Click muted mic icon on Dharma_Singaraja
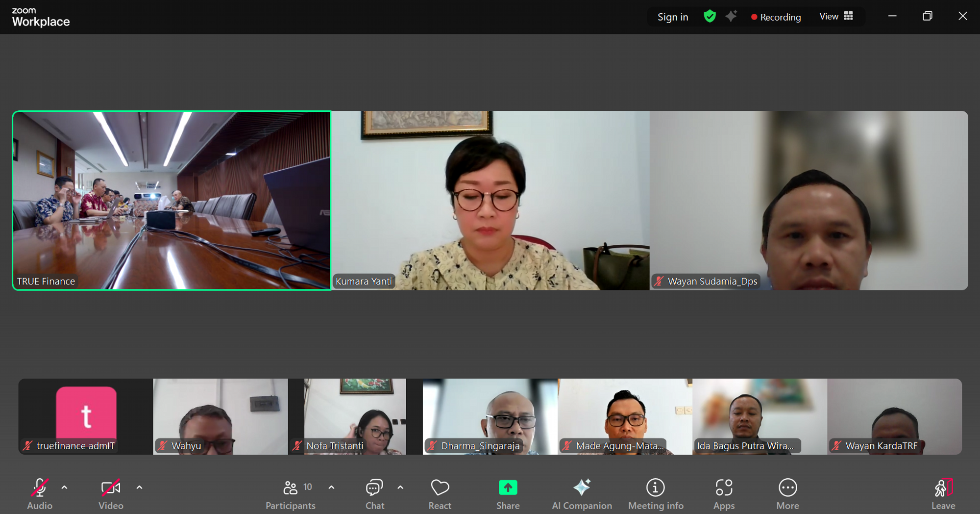 click(x=432, y=446)
